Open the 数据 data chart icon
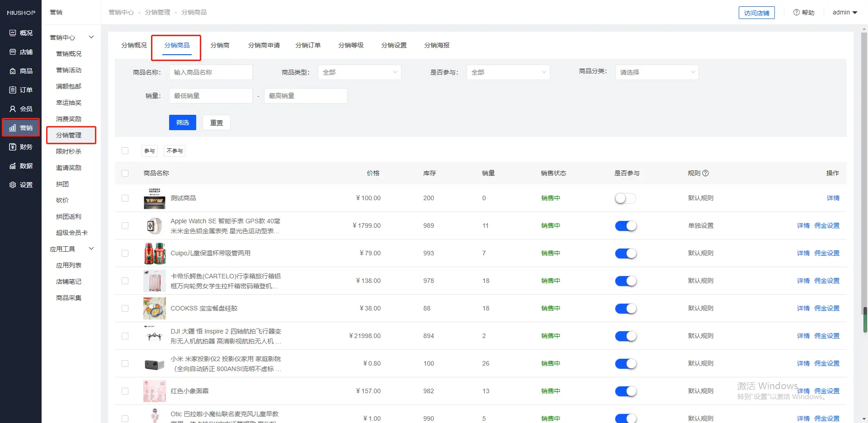The image size is (868, 423). (x=13, y=166)
